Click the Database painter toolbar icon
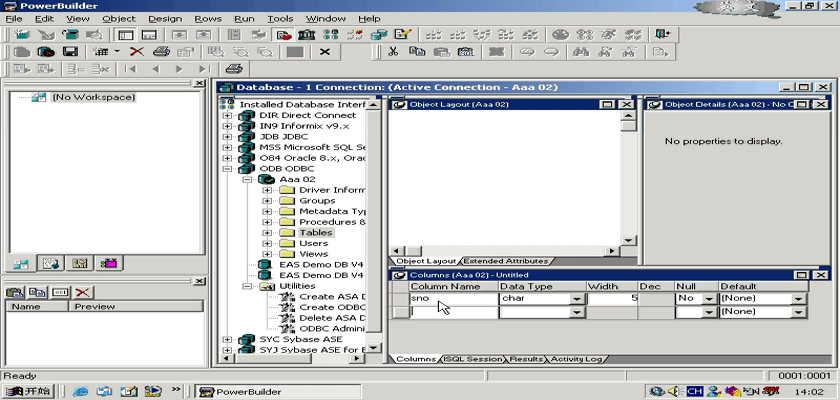Viewport: 840px width, 400px height. coord(379,35)
